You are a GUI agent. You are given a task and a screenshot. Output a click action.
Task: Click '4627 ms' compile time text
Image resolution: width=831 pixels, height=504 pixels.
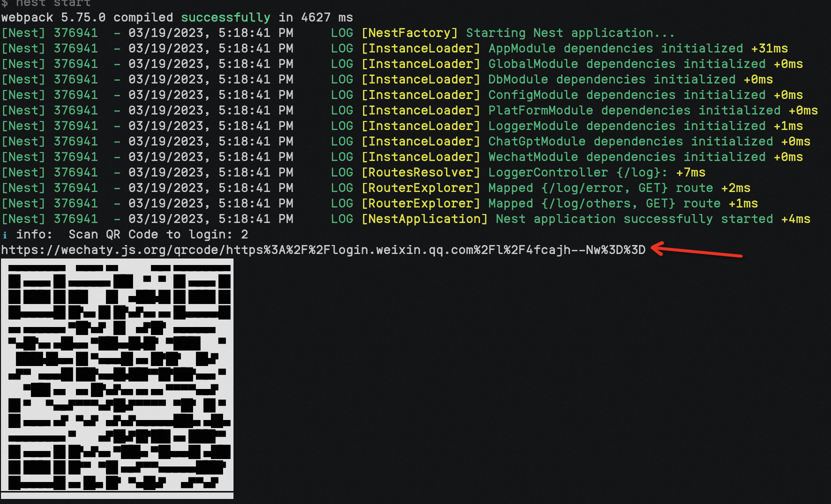pos(327,17)
